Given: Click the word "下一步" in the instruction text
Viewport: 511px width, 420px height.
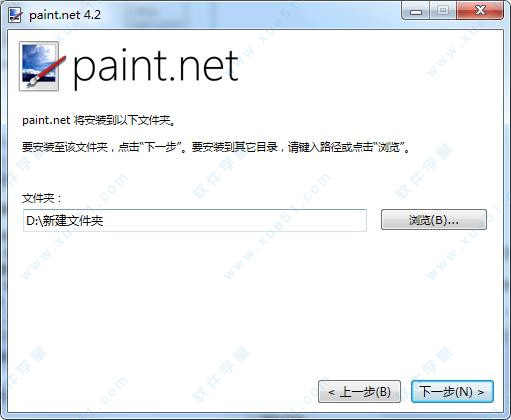Looking at the screenshot, I should 162,147.
